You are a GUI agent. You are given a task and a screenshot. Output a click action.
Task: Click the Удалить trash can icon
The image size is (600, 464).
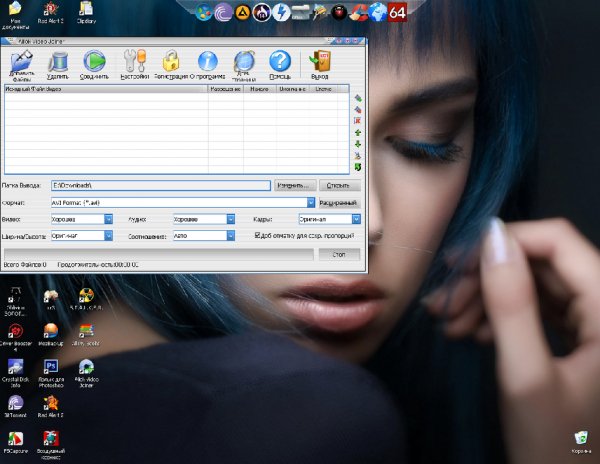(58, 62)
